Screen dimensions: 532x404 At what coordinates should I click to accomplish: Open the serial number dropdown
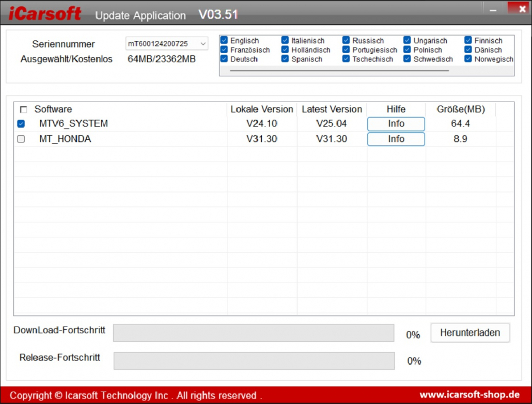point(203,44)
